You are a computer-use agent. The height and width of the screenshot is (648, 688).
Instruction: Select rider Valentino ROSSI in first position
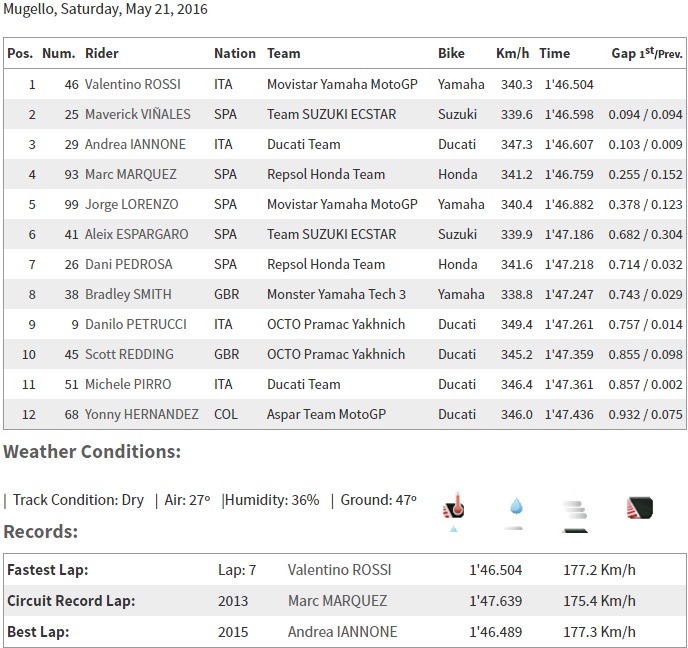coord(134,85)
